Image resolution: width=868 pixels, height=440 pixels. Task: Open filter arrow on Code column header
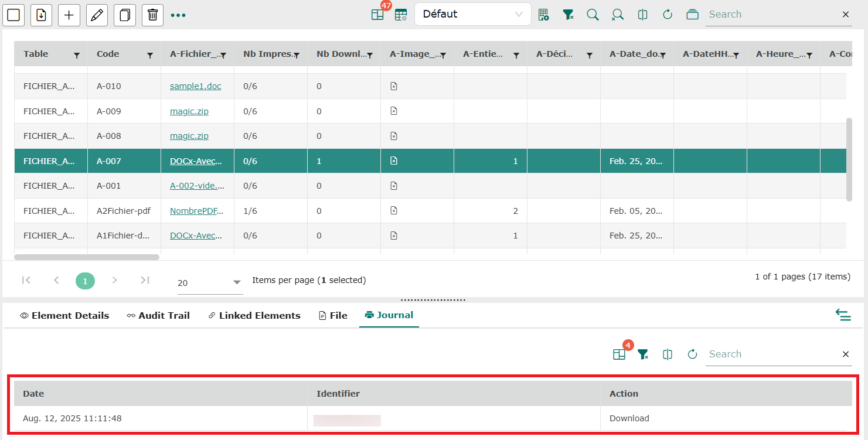coord(150,55)
